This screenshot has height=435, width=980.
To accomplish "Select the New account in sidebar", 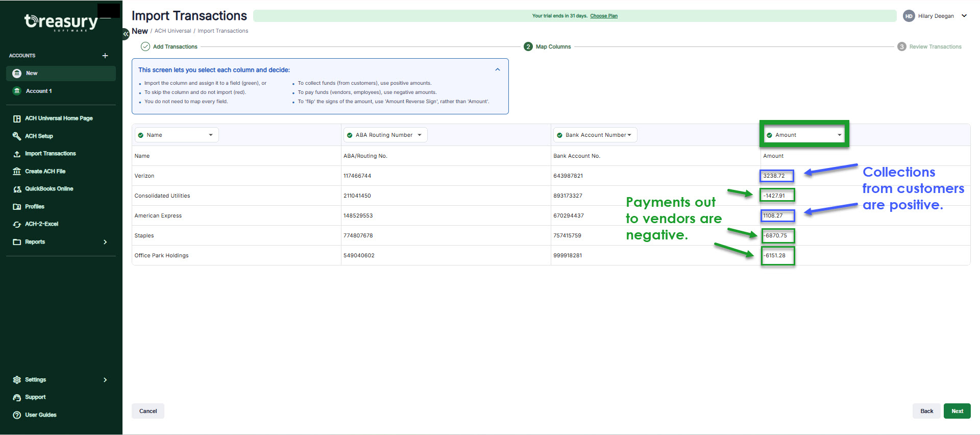I will click(x=61, y=74).
